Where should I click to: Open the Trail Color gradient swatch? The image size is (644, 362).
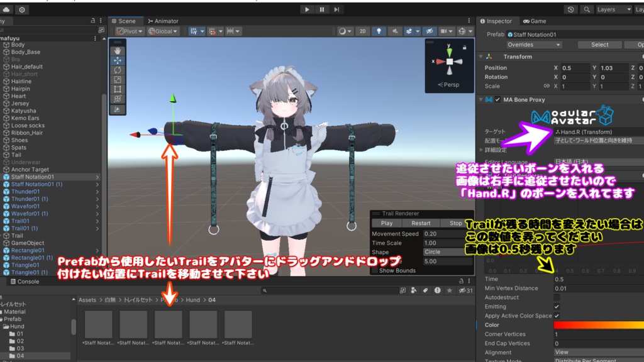[599, 325]
